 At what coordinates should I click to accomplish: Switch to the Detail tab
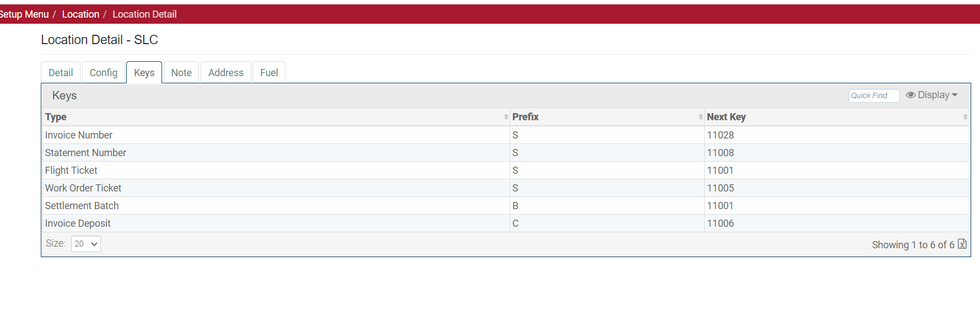click(61, 73)
